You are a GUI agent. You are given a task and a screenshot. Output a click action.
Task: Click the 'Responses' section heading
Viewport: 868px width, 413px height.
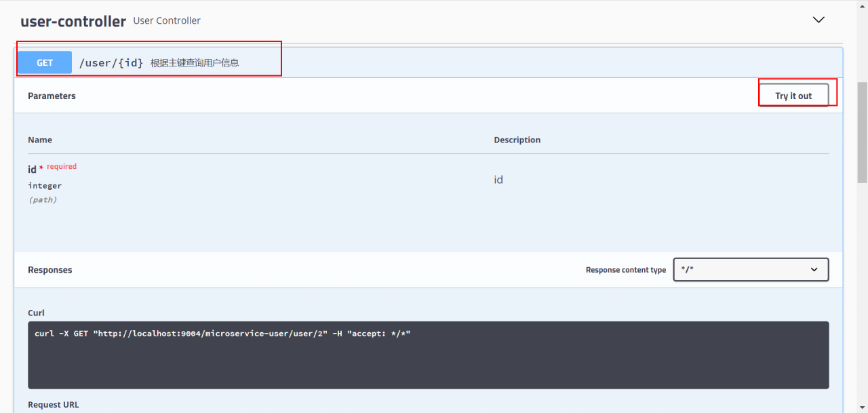[x=50, y=270]
